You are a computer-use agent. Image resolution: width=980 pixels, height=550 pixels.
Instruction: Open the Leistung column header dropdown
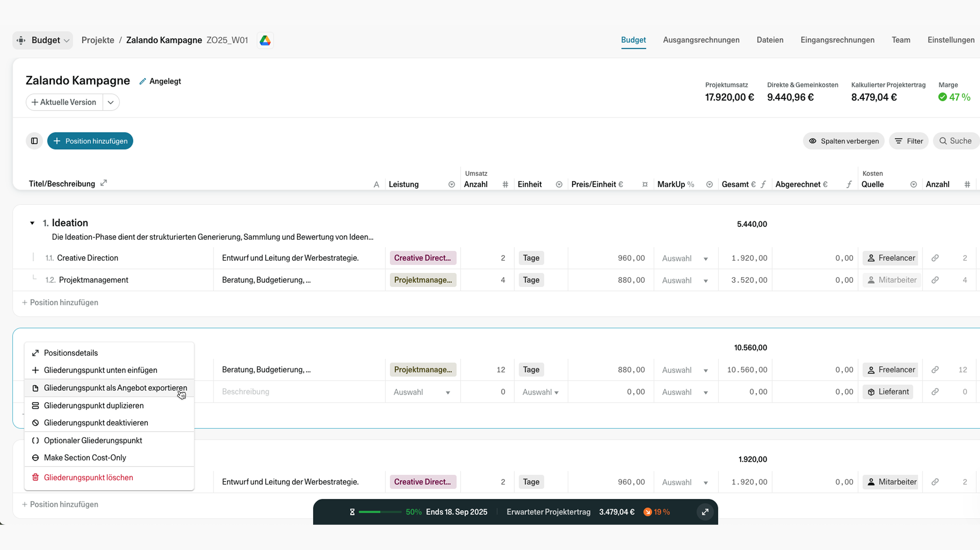click(452, 185)
